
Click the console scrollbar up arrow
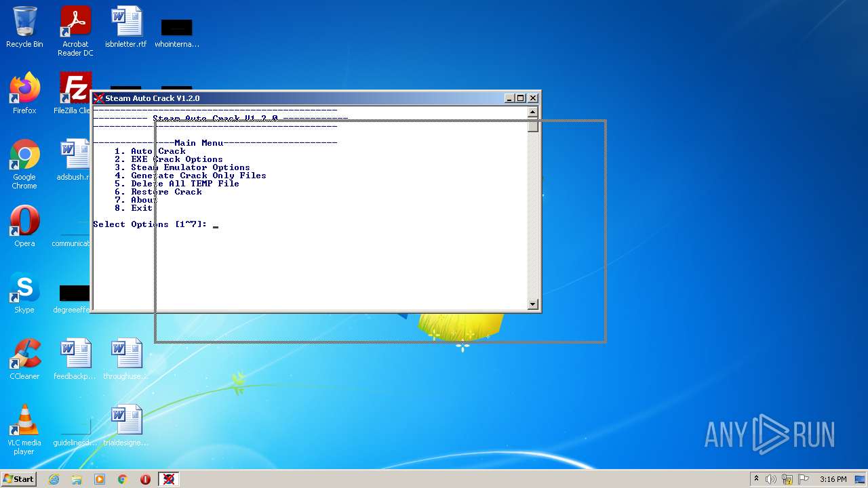click(x=533, y=113)
